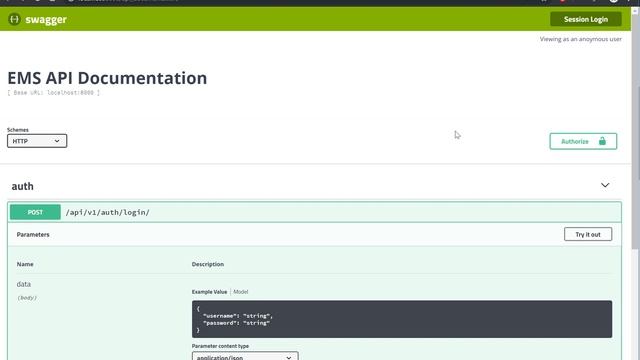Click the Authorize button

(583, 141)
